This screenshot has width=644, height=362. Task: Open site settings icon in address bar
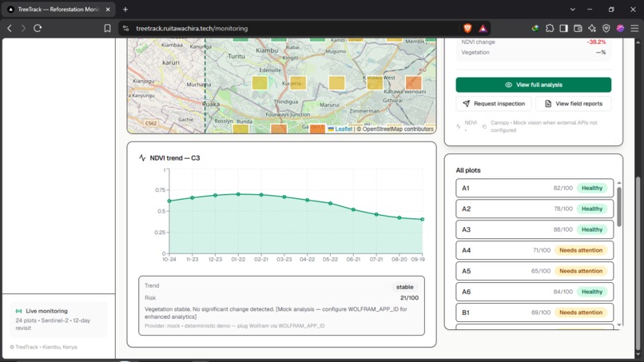[x=126, y=28]
